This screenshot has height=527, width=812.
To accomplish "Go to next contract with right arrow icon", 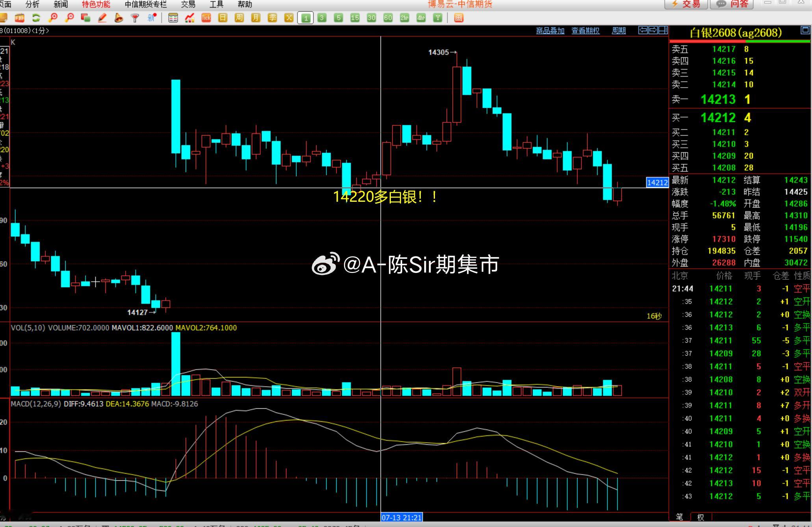I will click(x=653, y=30).
